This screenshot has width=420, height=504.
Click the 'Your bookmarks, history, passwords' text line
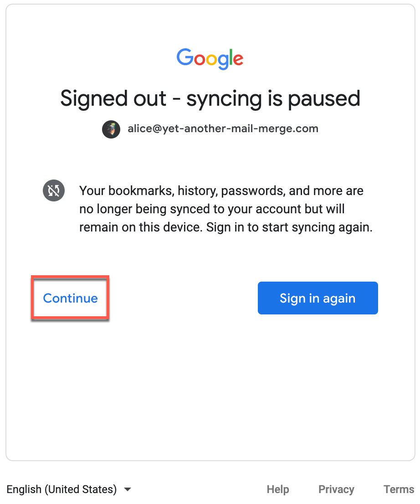click(221, 191)
